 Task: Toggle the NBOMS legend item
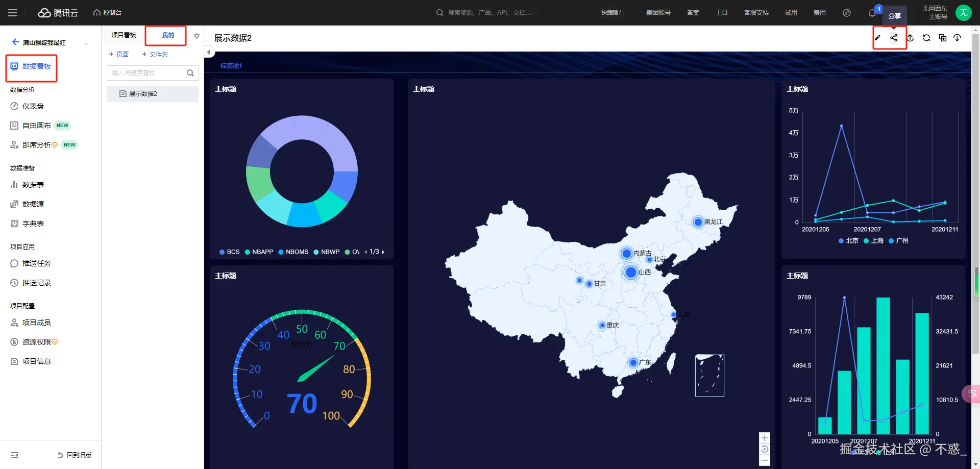tap(293, 252)
